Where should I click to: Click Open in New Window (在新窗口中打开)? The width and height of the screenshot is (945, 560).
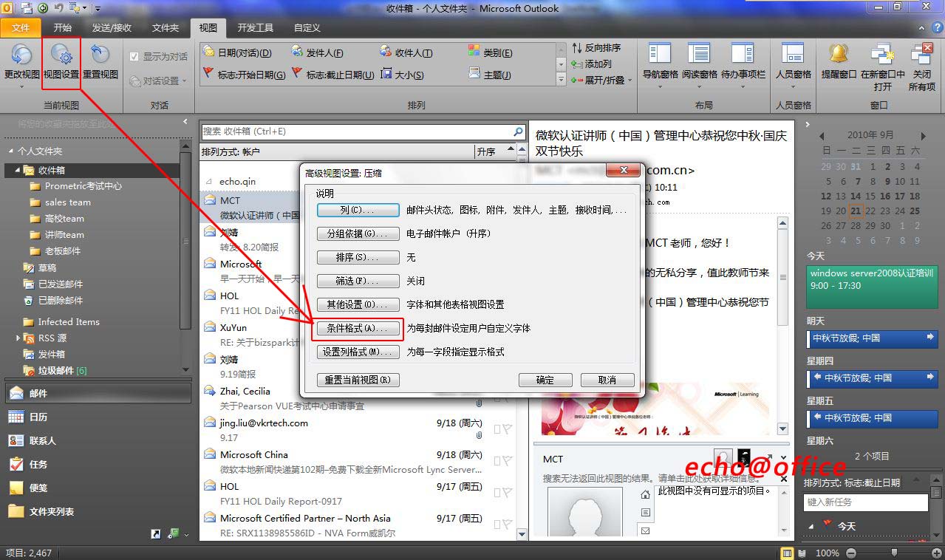pos(883,66)
